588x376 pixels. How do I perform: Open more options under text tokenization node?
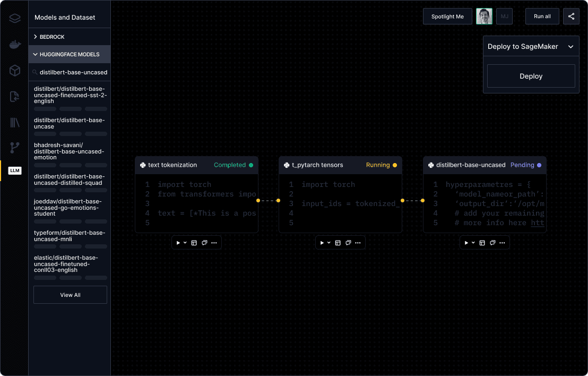click(x=214, y=243)
